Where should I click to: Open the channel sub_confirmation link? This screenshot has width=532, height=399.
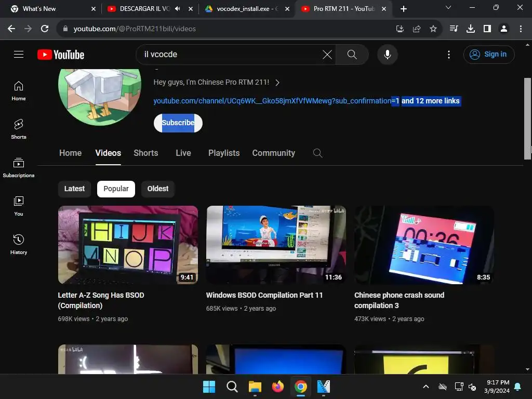(276, 101)
